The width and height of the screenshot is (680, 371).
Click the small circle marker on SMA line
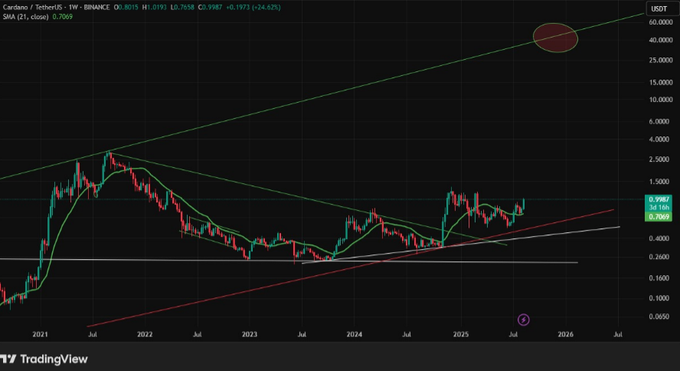[96, 195]
